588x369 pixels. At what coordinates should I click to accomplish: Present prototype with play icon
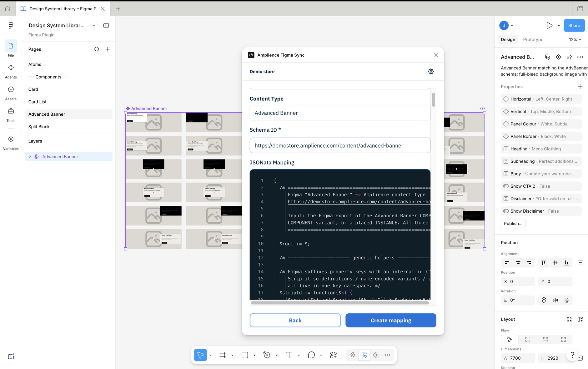(549, 26)
